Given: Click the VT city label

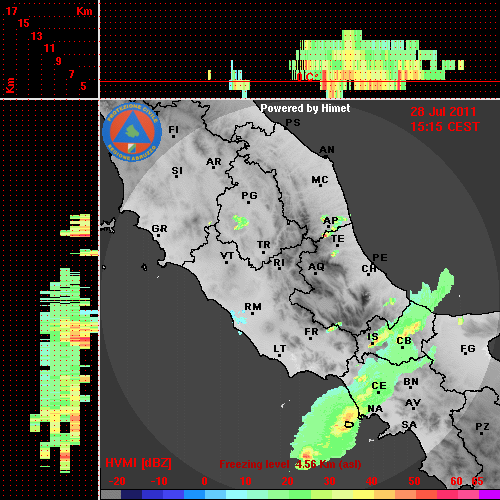Looking at the screenshot, I should pyautogui.click(x=227, y=256).
